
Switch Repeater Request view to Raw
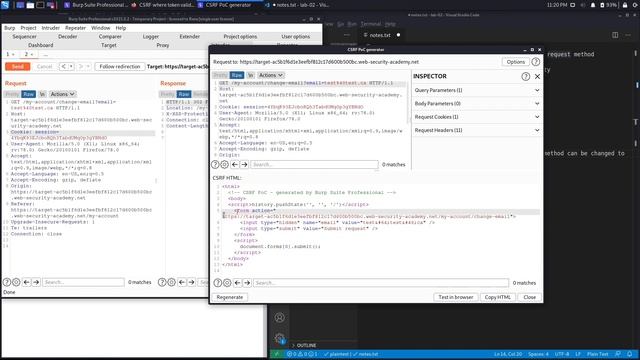tap(29, 94)
